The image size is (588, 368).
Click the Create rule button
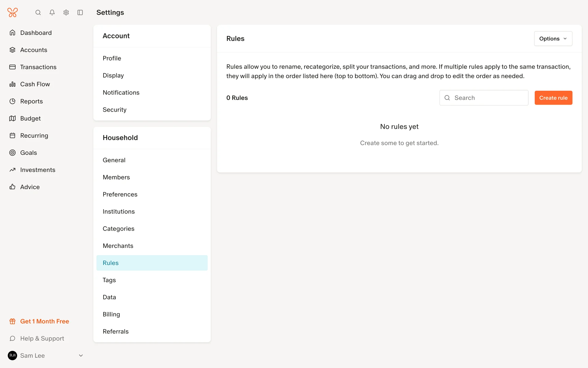coord(553,98)
